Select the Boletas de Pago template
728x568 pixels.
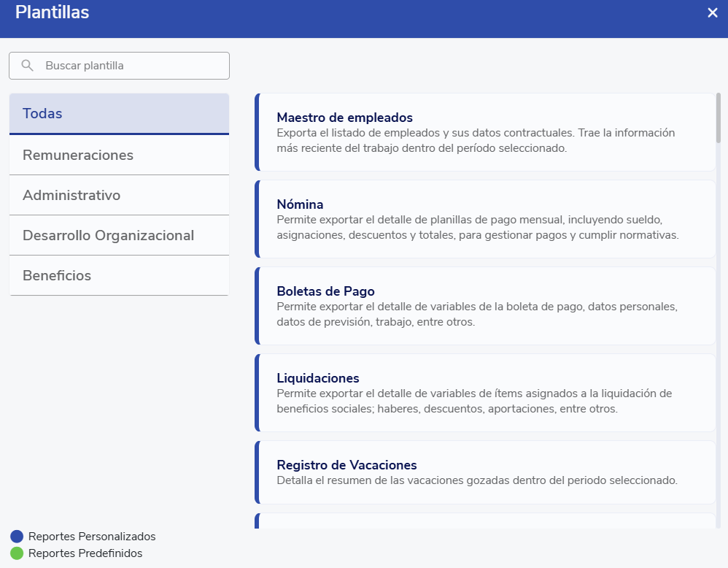[x=485, y=306]
